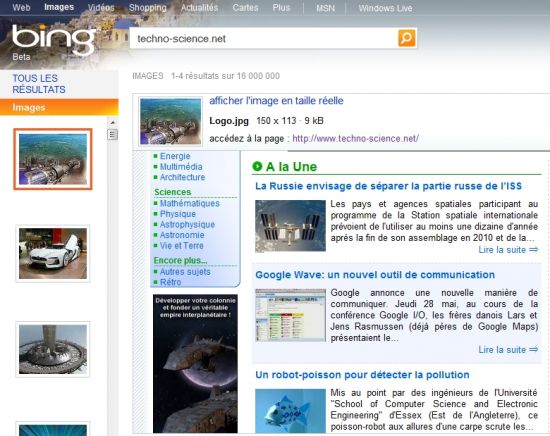Open the Mathématiques category link

pyautogui.click(x=190, y=203)
